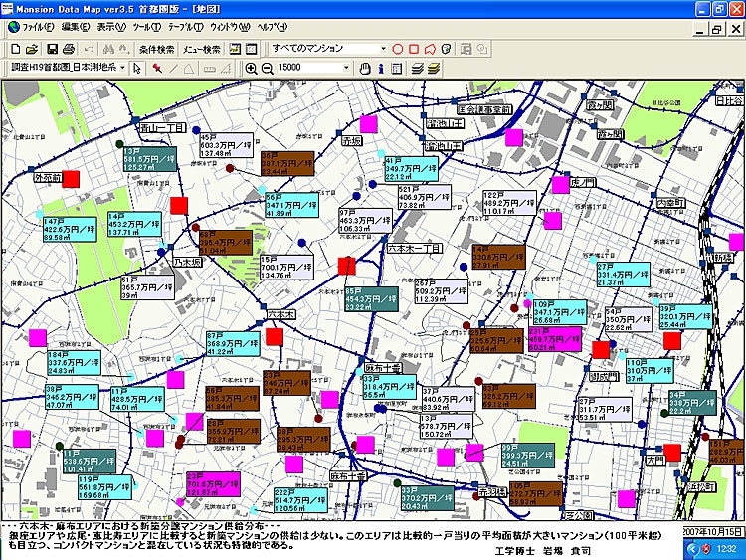Image resolution: width=746 pixels, height=560 pixels.
Task: Activate the red pushpin tool
Action: click(157, 68)
